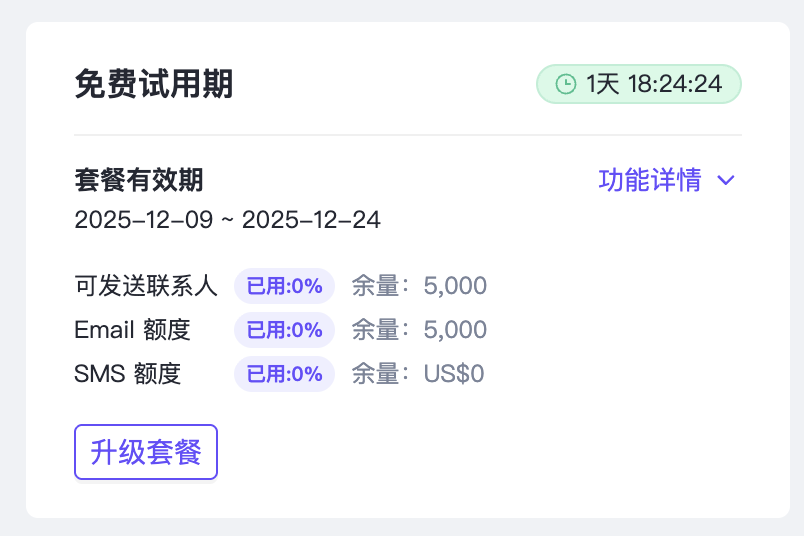Viewport: 804px width, 536px height.
Task: Click the 余量: US$0 SMS balance
Action: 418,374
